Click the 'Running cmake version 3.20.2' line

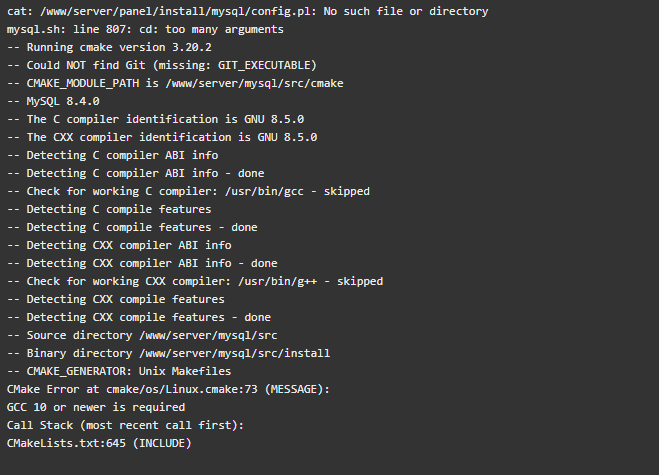[x=109, y=47]
